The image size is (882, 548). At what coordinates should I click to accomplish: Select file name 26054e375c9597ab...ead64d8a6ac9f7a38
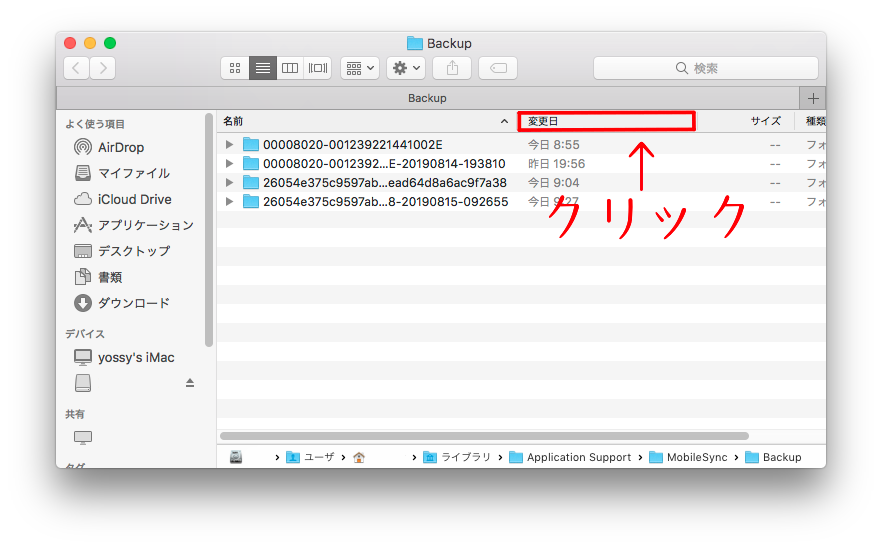click(x=385, y=183)
